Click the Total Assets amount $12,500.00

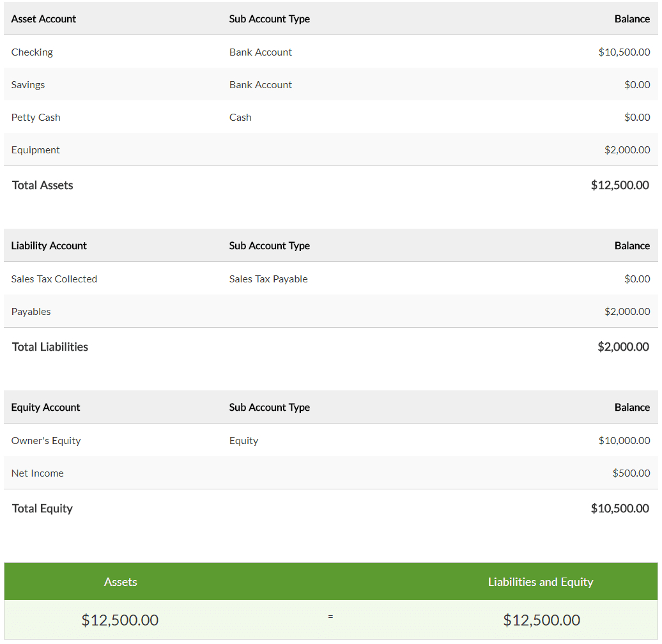(x=620, y=185)
